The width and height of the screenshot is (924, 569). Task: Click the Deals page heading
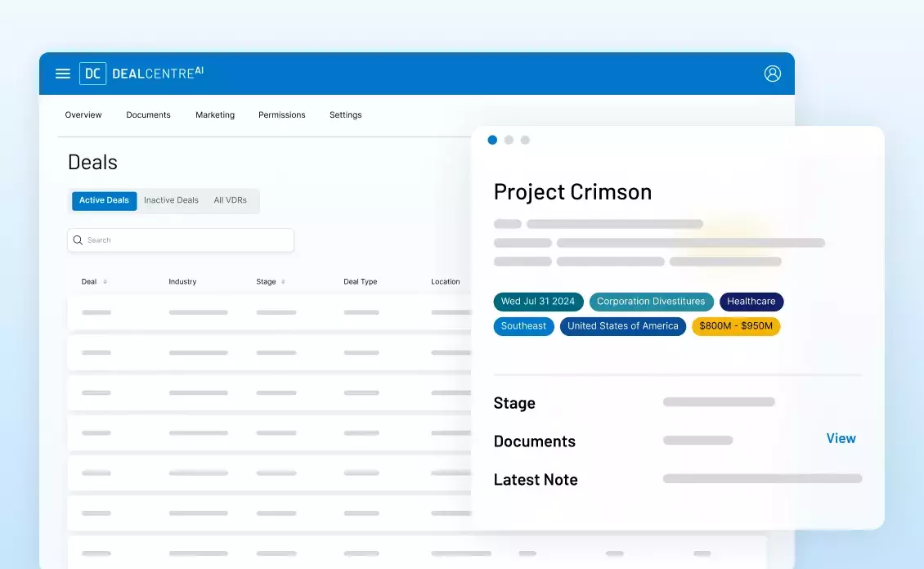92,162
